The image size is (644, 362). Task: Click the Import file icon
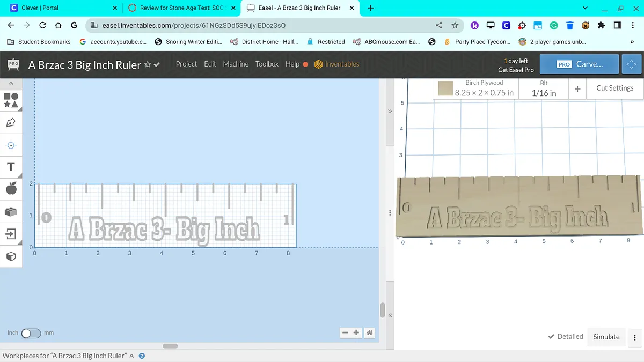(11, 234)
